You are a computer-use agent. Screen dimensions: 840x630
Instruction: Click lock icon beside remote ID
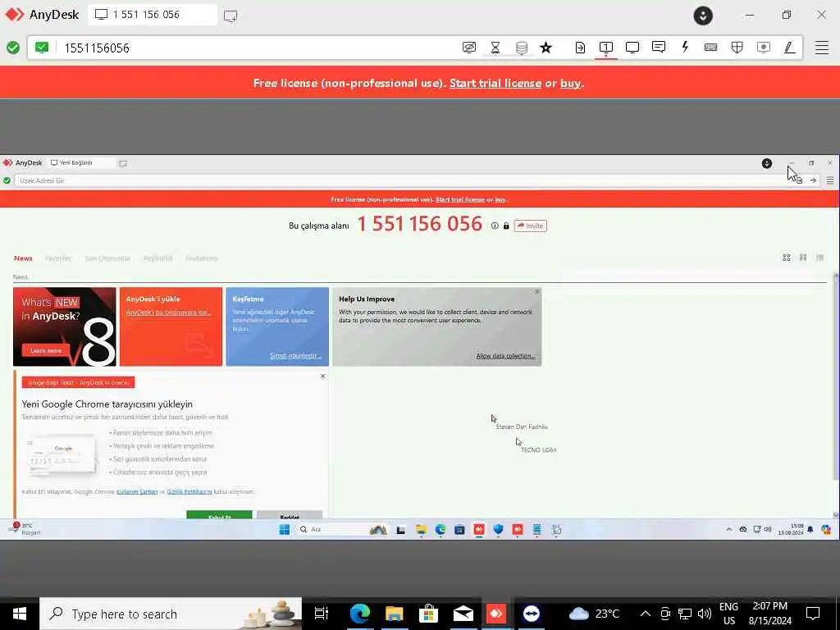point(505,226)
